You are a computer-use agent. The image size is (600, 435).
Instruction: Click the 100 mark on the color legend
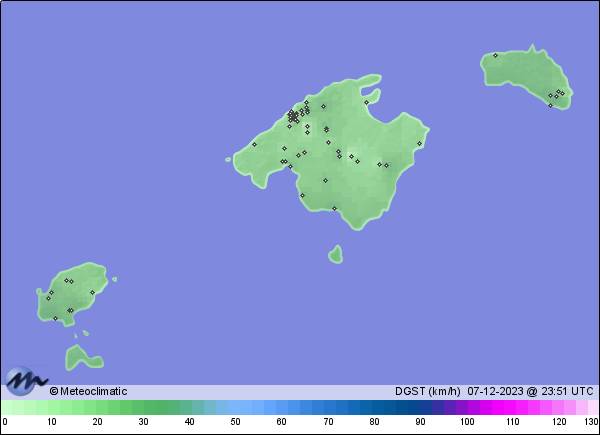pyautogui.click(x=467, y=422)
